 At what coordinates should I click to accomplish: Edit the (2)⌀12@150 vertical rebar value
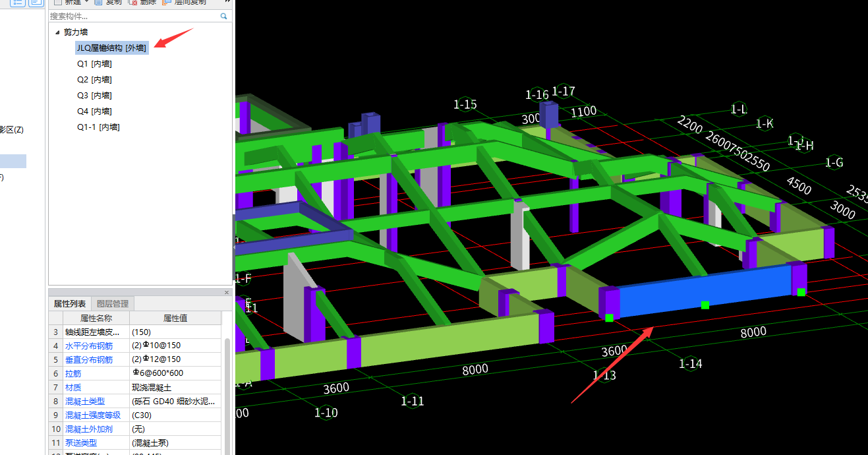[x=175, y=359]
